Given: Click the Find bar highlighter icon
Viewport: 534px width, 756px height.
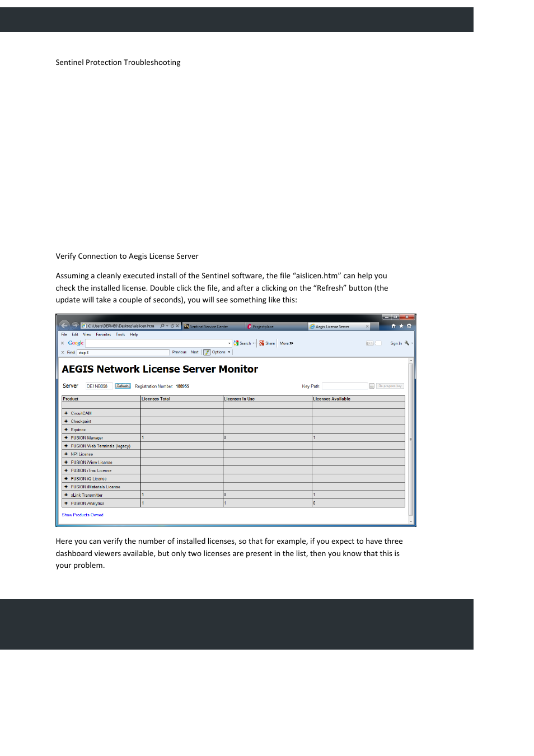Looking at the screenshot, I should 207,352.
